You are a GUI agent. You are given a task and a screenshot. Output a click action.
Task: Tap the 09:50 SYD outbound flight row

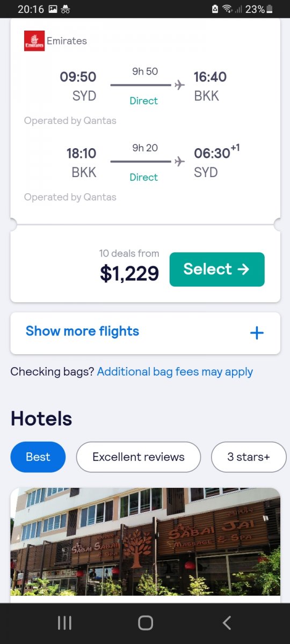(x=146, y=87)
